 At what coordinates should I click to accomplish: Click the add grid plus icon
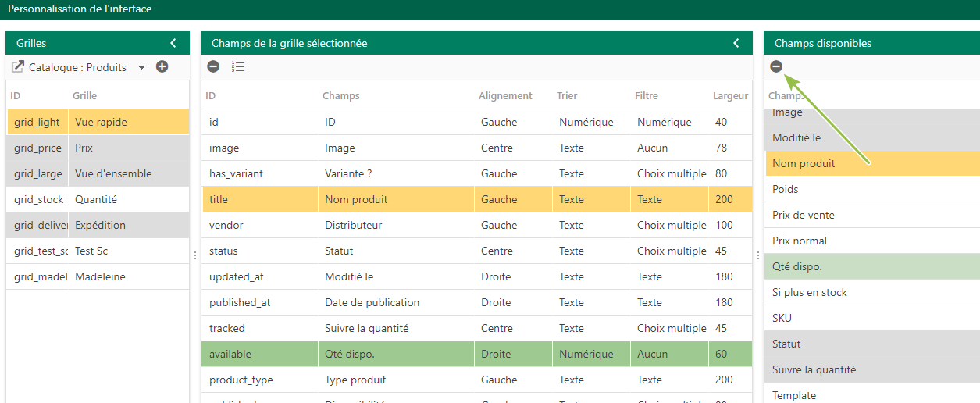tap(162, 67)
